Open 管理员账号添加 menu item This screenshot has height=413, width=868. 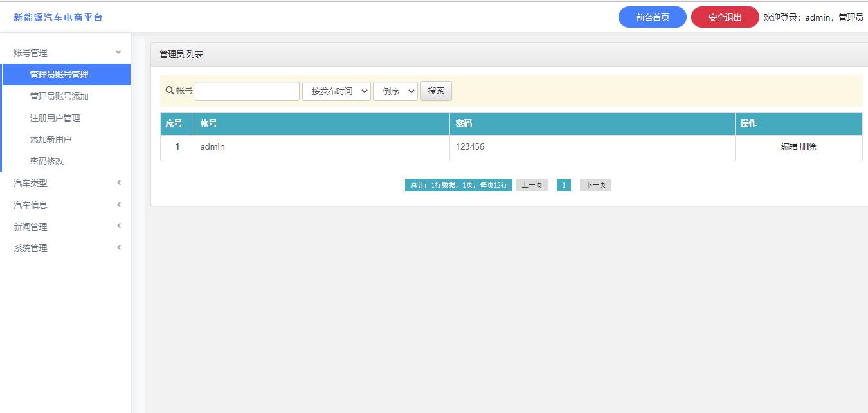tap(59, 96)
